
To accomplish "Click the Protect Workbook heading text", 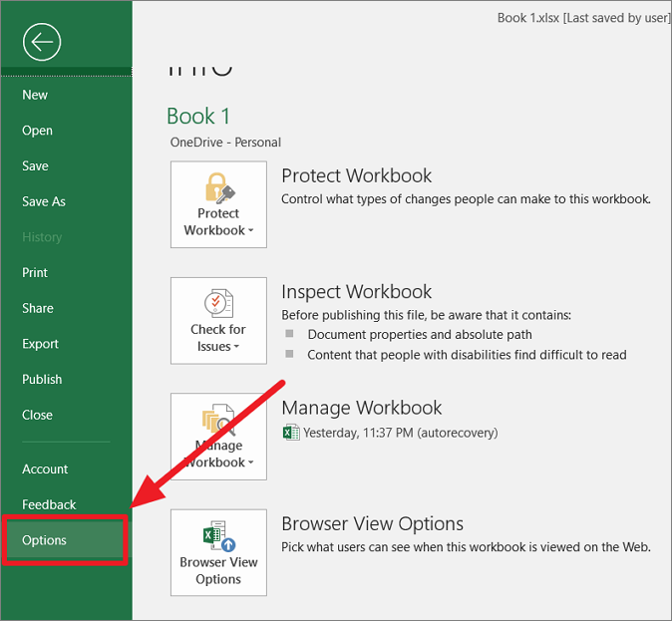I will 356,175.
